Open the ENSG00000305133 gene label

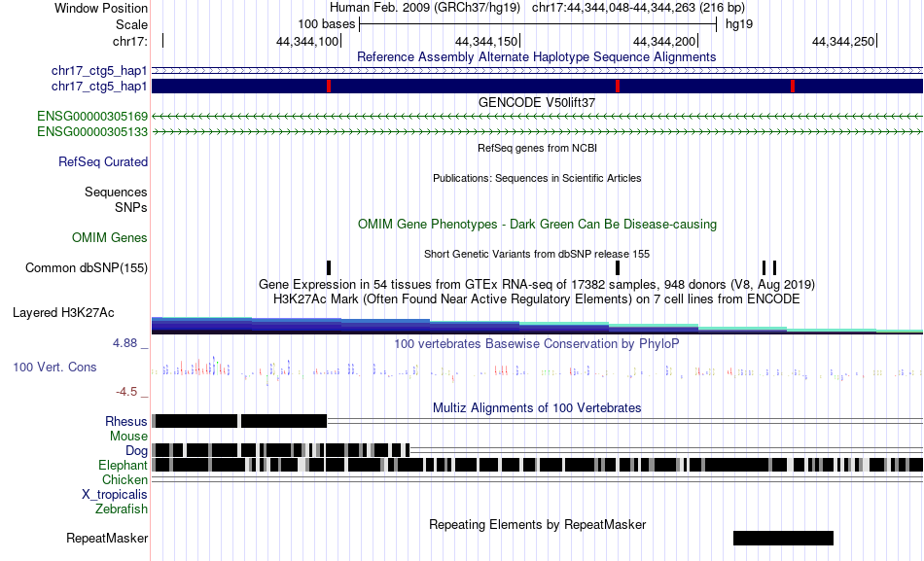92,132
